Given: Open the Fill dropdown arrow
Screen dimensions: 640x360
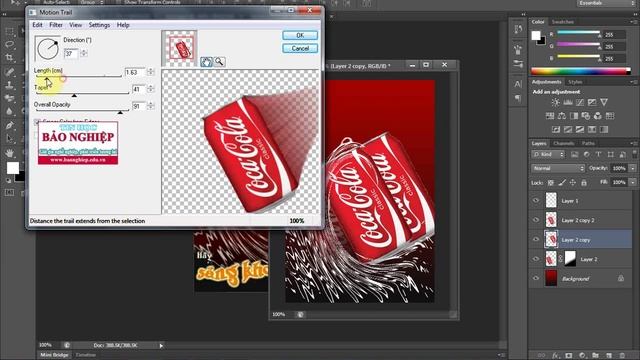Looking at the screenshot, I should coord(633,182).
